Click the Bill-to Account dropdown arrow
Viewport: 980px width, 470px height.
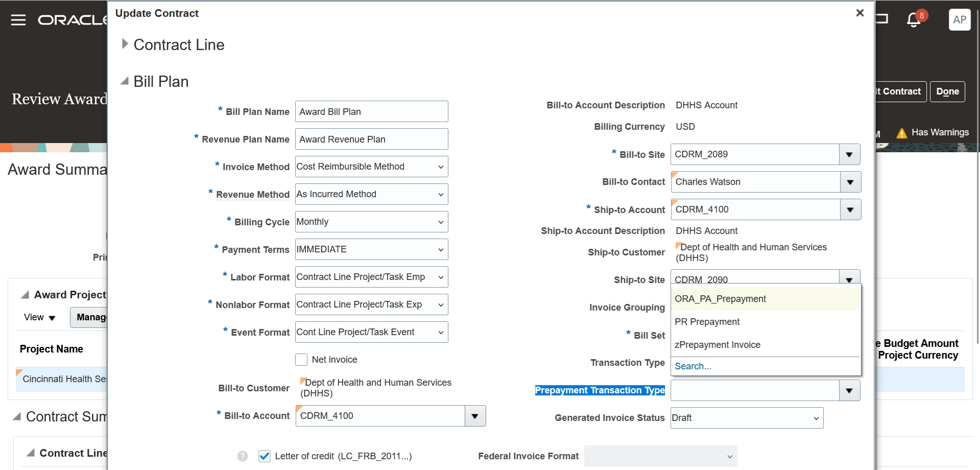(x=475, y=416)
